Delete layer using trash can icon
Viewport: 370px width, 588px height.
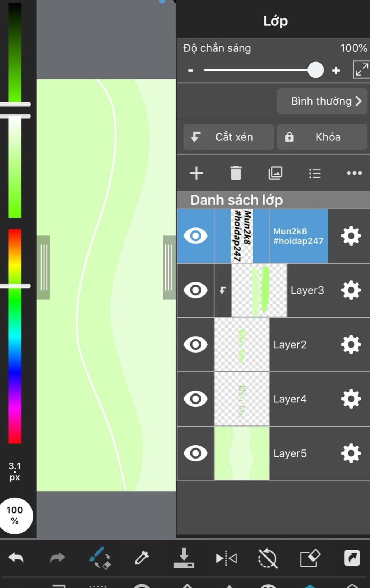(236, 173)
